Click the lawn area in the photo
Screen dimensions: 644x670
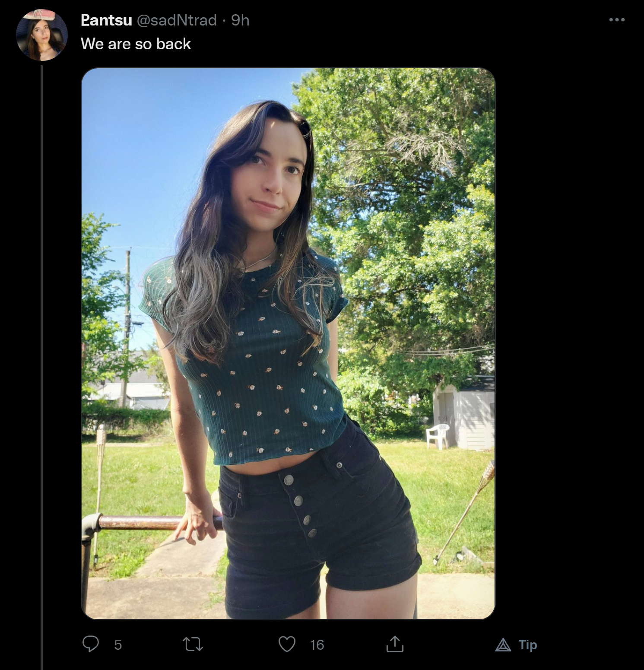[449, 497]
